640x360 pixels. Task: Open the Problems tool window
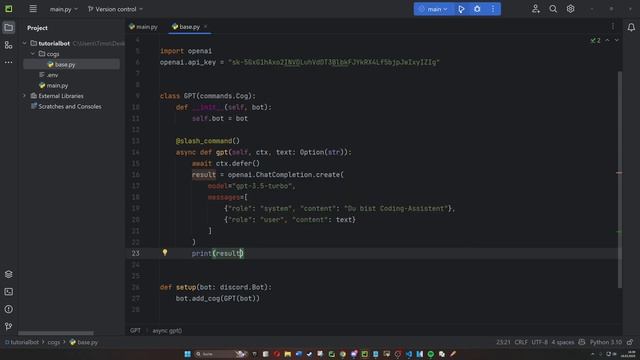[x=9, y=309]
